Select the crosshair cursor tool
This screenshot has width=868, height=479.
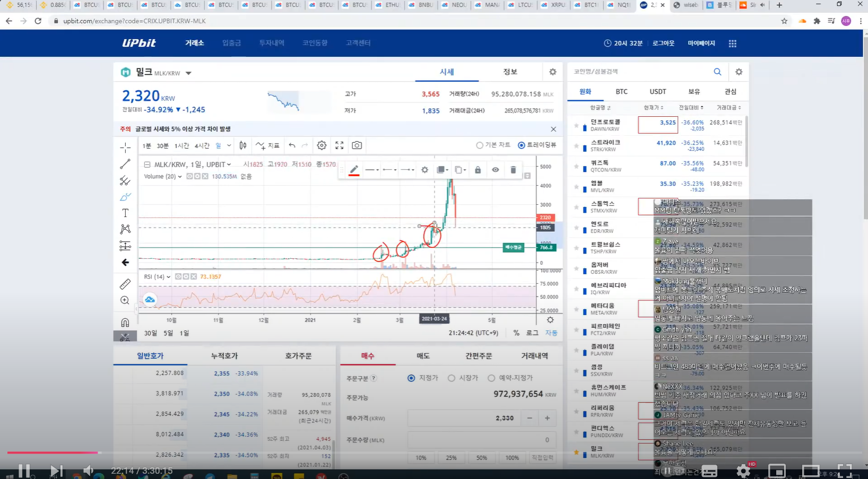[x=125, y=147]
